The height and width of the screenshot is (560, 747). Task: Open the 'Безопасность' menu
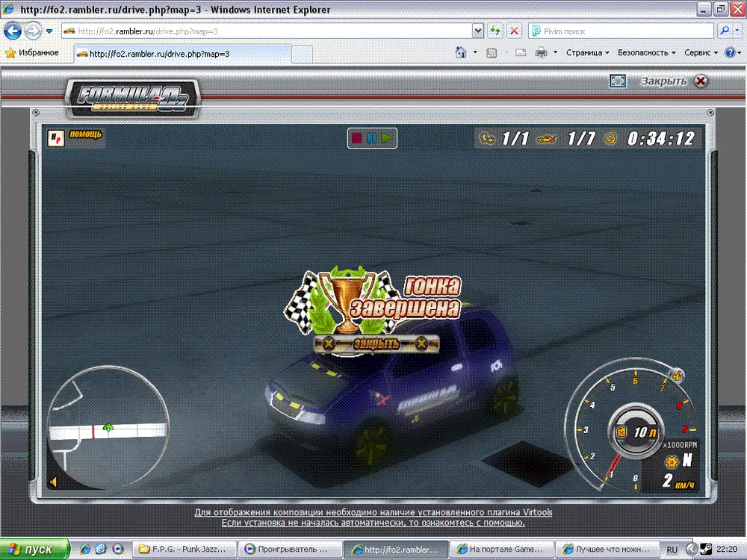pos(646,53)
